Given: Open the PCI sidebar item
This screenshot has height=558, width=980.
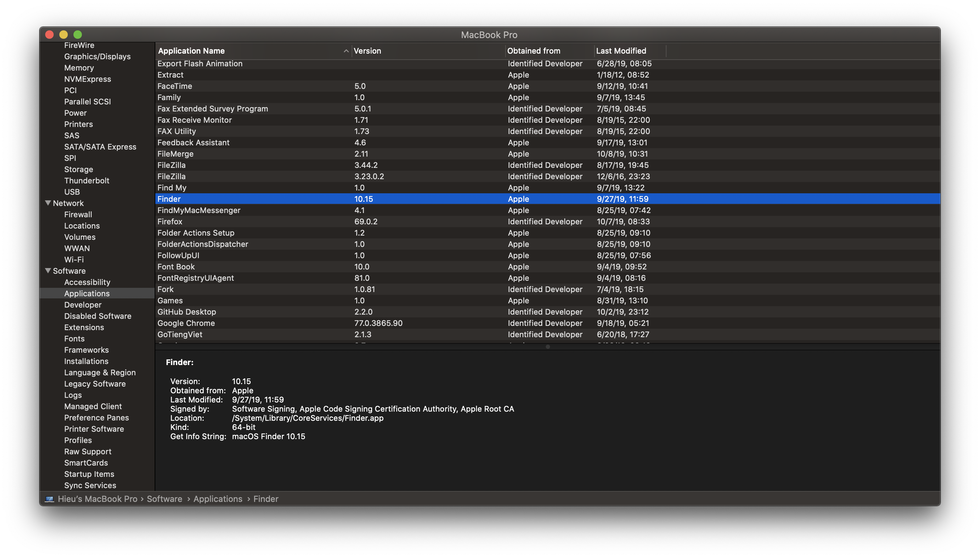Looking at the screenshot, I should tap(70, 90).
